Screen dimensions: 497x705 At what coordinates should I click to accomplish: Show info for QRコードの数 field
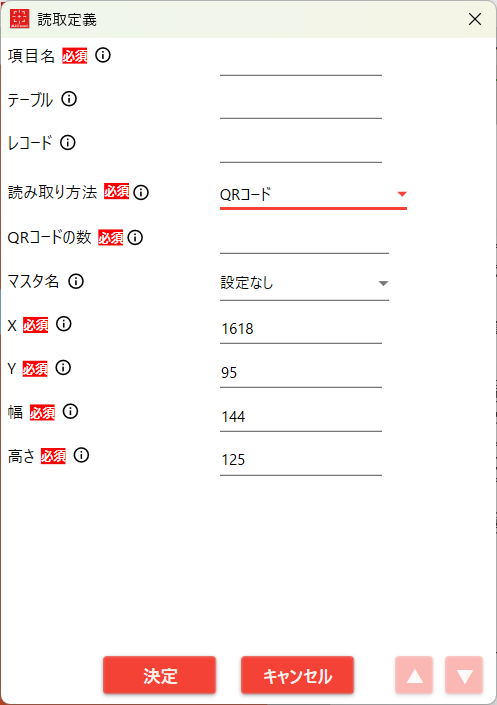click(135, 237)
